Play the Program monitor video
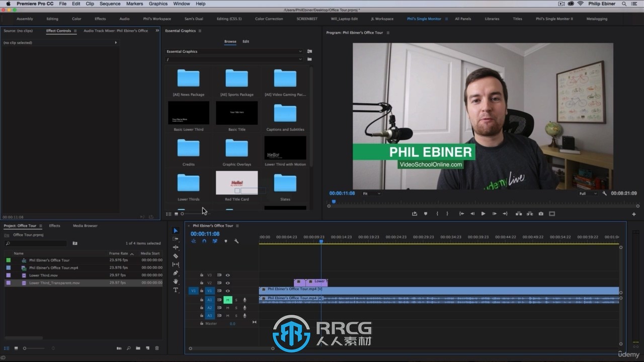644x362 pixels. (483, 214)
